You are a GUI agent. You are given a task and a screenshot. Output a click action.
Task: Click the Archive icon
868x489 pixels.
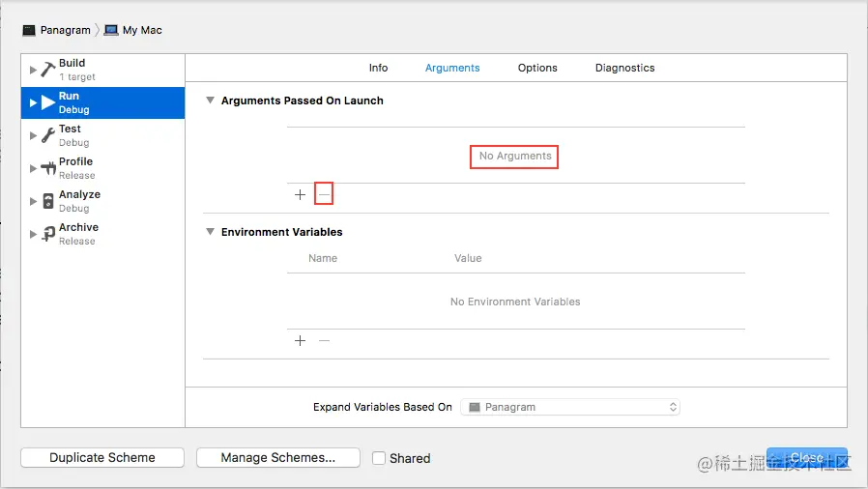(48, 234)
